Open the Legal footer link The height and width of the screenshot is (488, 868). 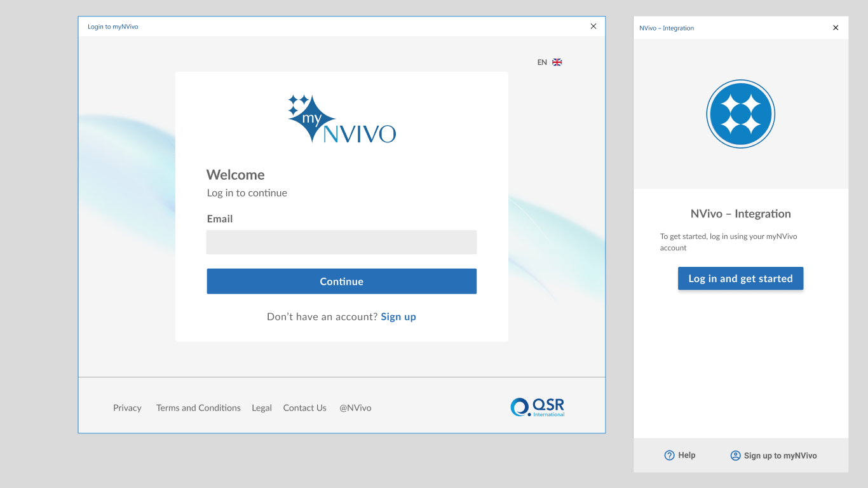[262, 408]
